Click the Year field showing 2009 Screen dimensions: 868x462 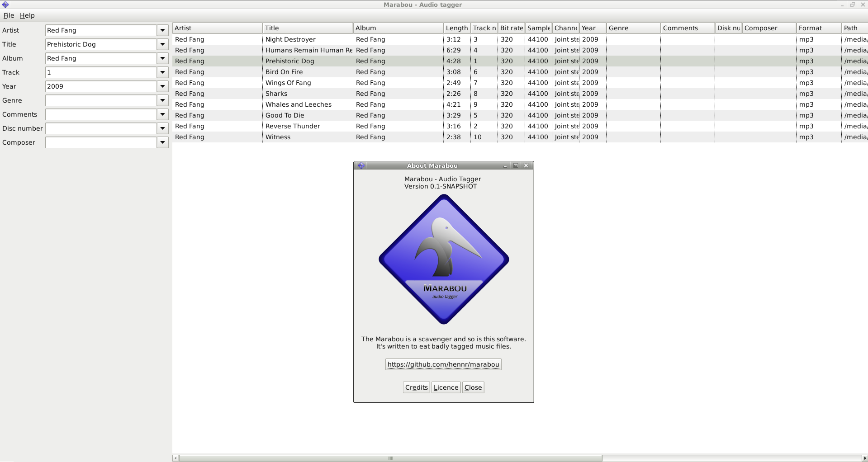pyautogui.click(x=101, y=86)
